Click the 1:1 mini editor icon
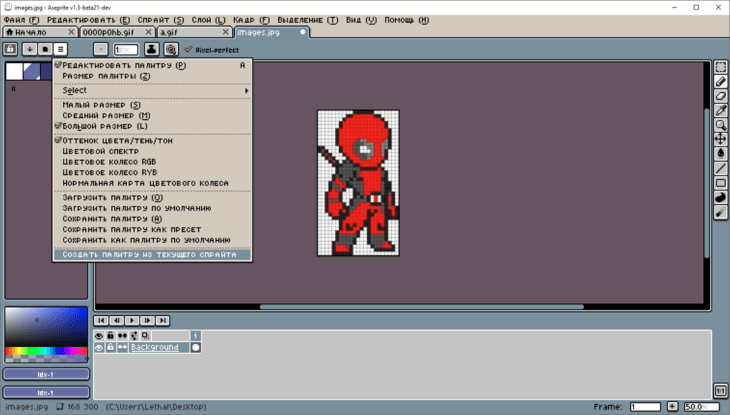Image resolution: width=730 pixels, height=415 pixels. (x=720, y=391)
